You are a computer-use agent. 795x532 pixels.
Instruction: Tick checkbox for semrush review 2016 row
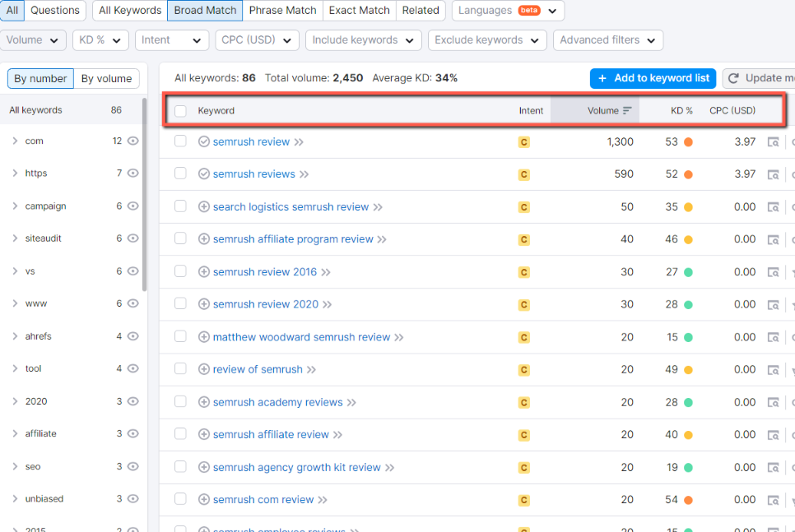tap(180, 271)
